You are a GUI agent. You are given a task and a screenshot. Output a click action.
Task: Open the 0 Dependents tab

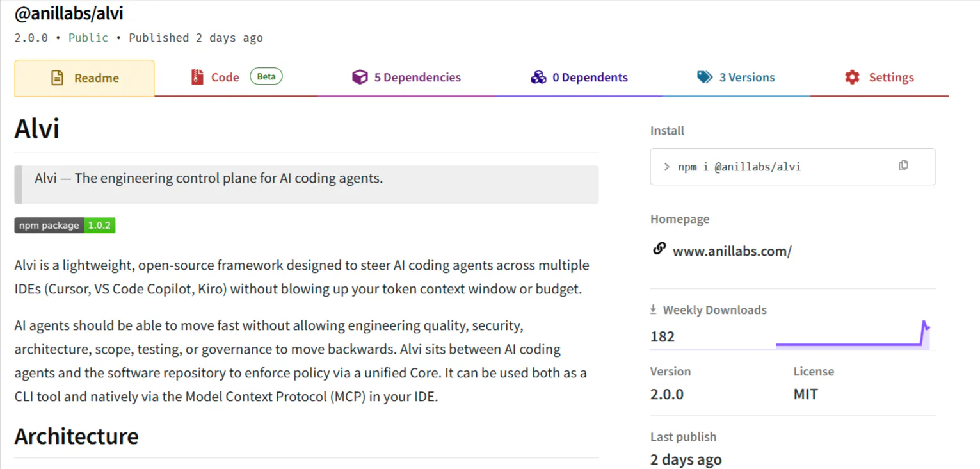click(579, 78)
